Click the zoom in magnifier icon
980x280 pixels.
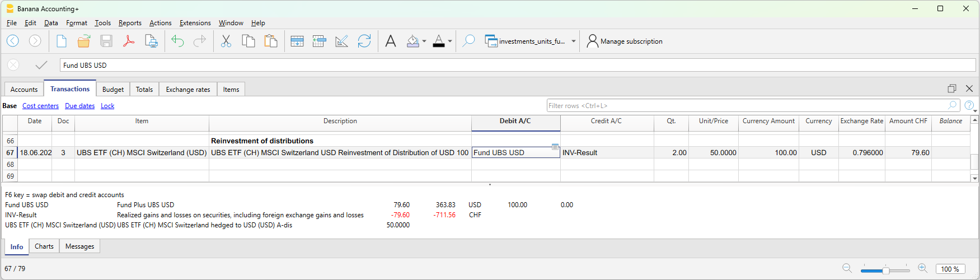(x=923, y=269)
